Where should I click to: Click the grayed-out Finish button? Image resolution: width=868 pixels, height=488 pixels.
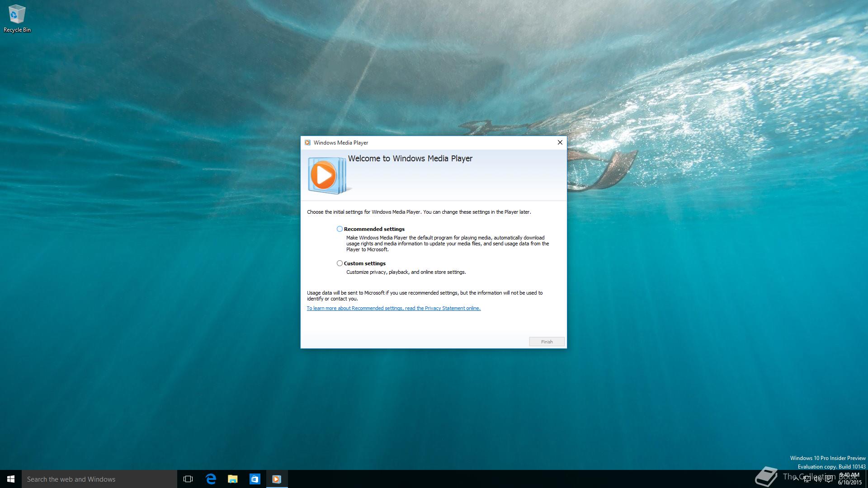pos(547,342)
